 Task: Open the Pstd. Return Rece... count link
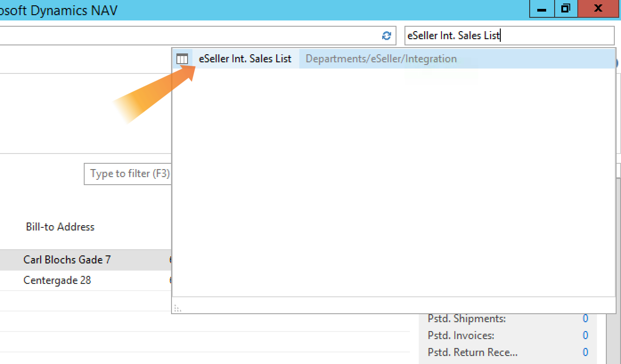point(585,352)
